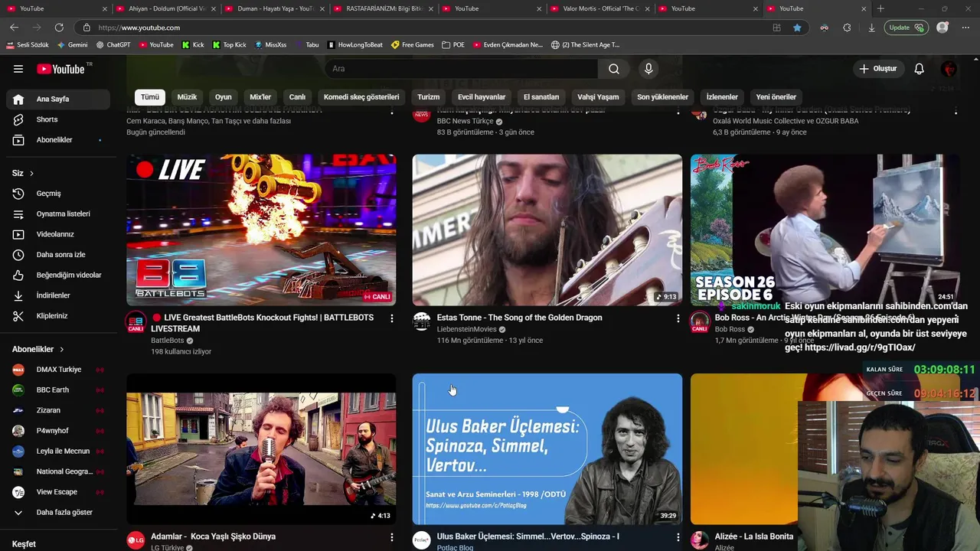
Task: Open Beğendiğim videolar list
Action: click(58, 275)
